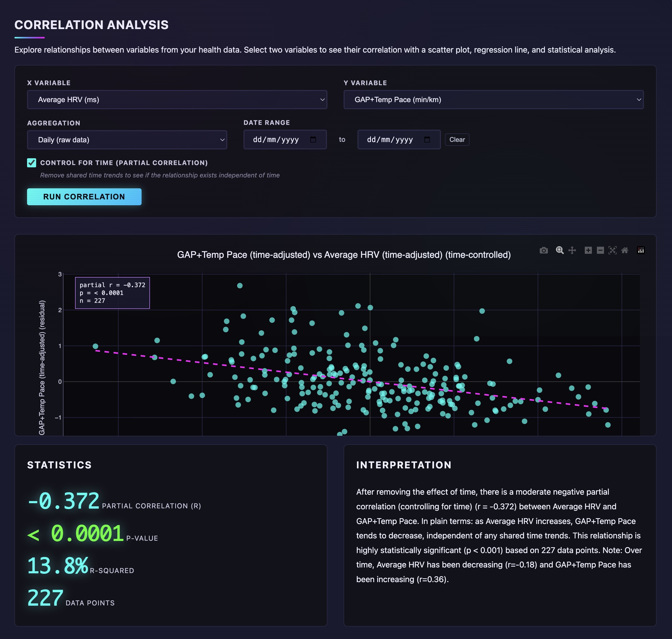Viewport: 672px width, 639px height.
Task: Uncheck Control for Time partial correlation
Action: click(x=31, y=163)
